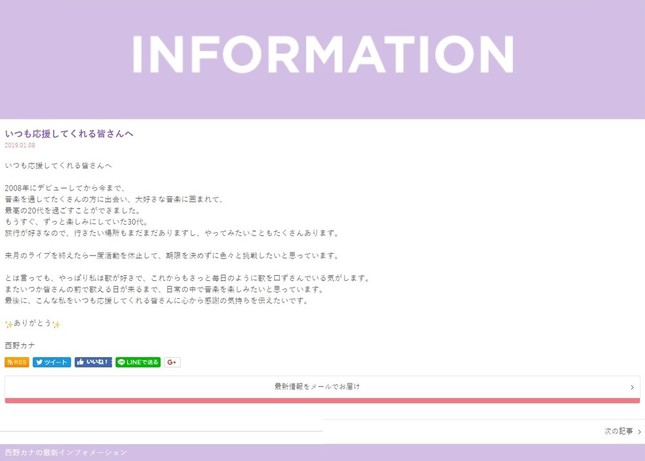Viewport: 645px width, 461px height.
Task: Go to the next article via 次の記事
Action: point(618,431)
